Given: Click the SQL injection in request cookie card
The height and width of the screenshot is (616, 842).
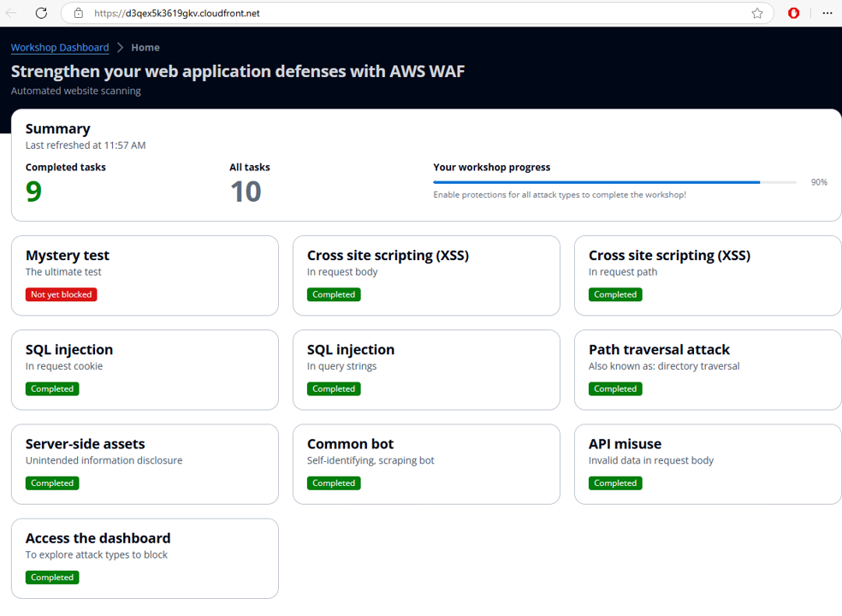Looking at the screenshot, I should (x=145, y=369).
